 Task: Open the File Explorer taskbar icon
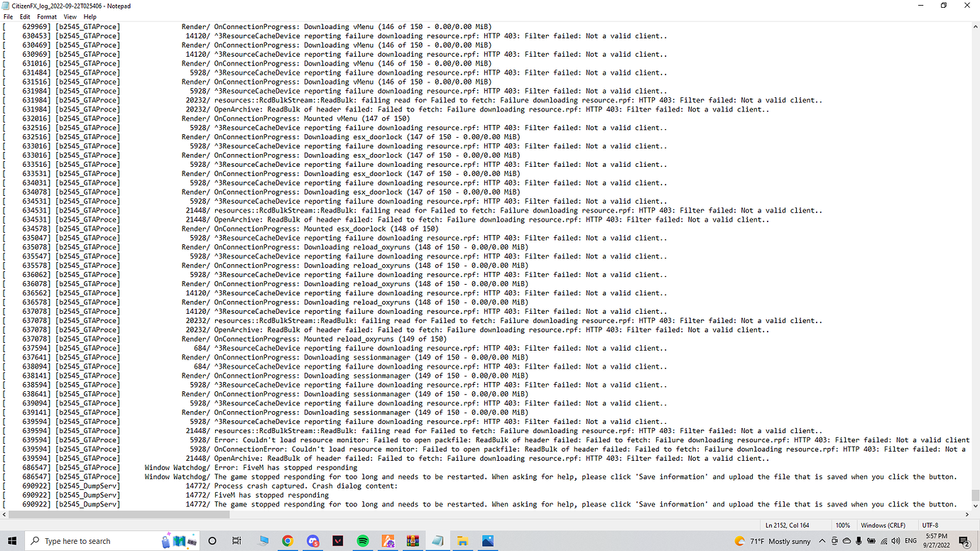pos(463,540)
